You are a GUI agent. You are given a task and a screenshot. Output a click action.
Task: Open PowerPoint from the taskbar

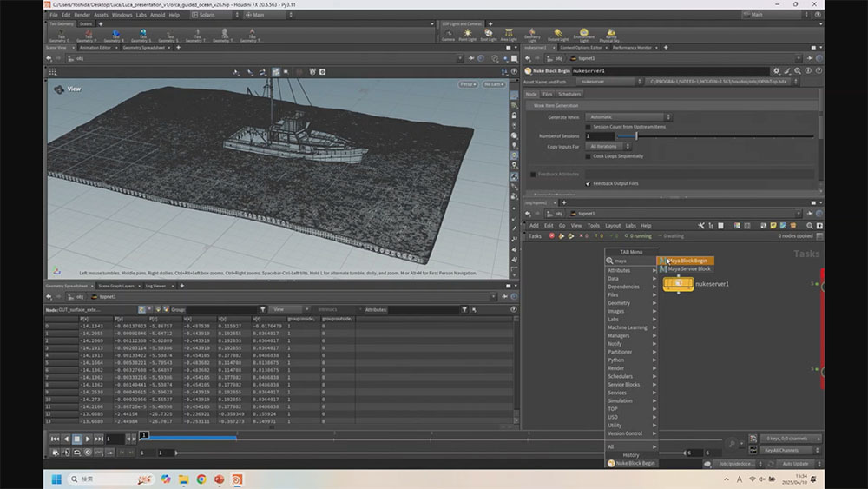point(220,479)
